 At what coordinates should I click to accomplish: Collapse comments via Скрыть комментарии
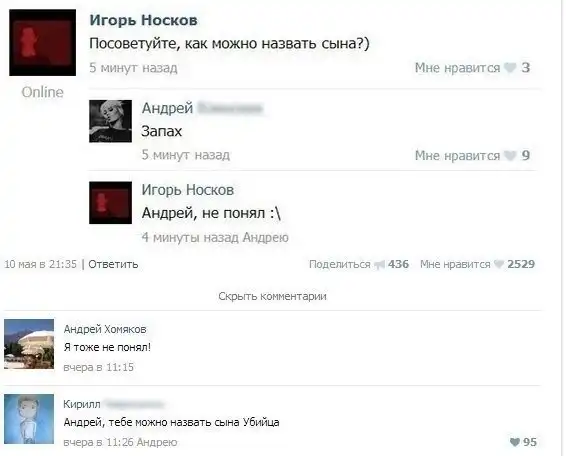point(272,296)
